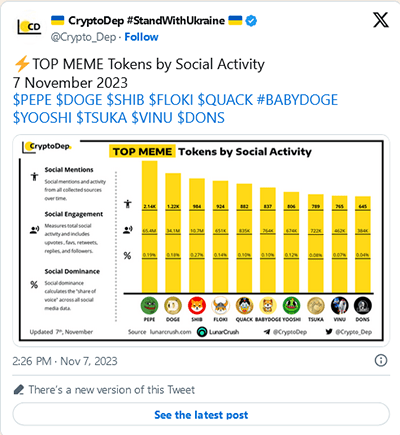Open the $YOOSHI cashtag link
The width and height of the screenshot is (400, 435).
point(42,118)
